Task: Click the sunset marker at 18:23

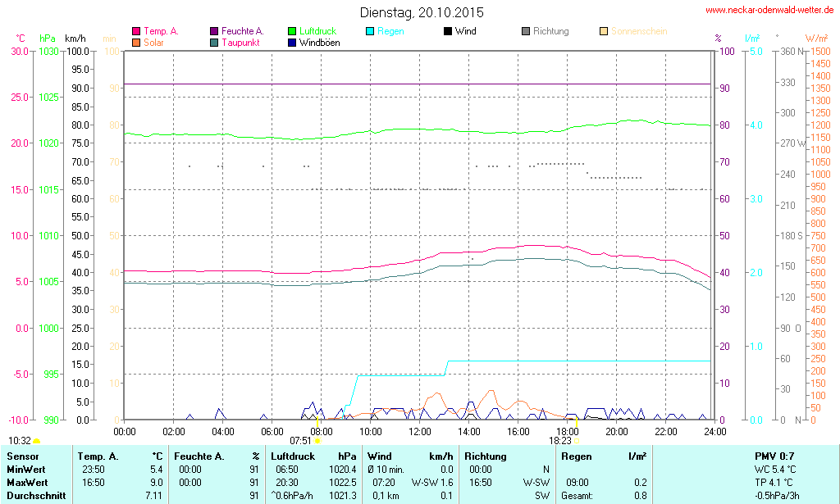Action: coord(576,441)
